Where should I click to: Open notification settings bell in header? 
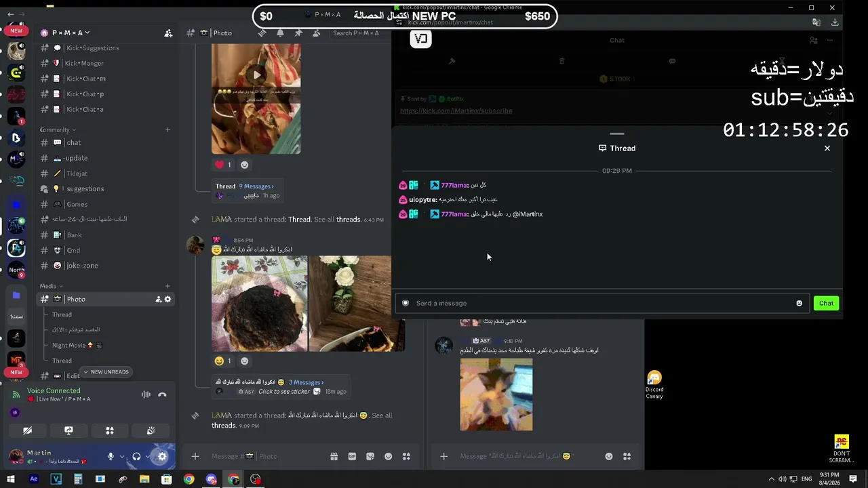click(x=280, y=33)
